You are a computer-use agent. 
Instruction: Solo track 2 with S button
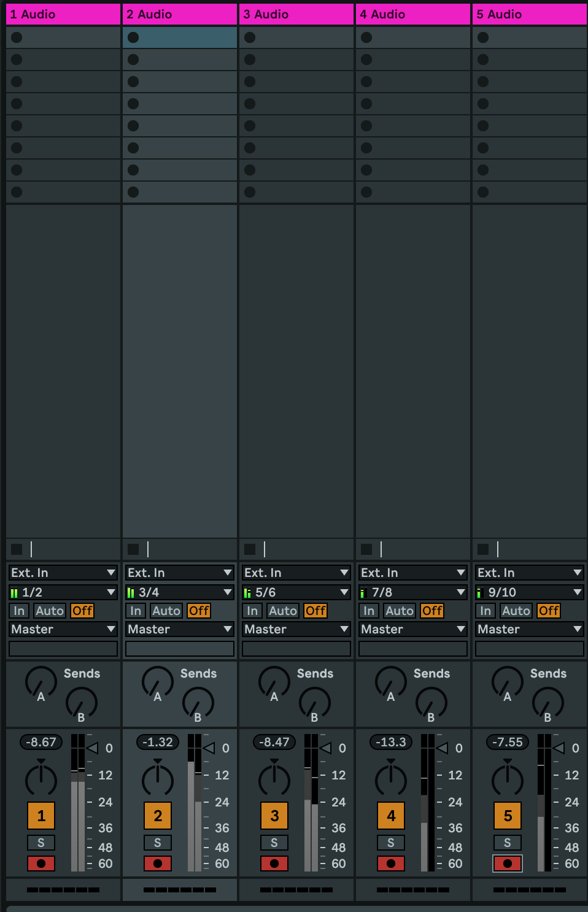click(158, 843)
